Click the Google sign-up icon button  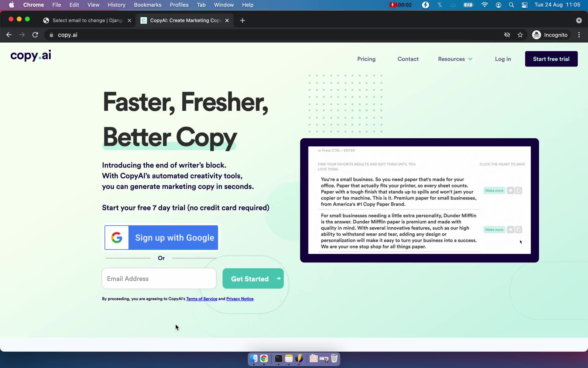116,237
